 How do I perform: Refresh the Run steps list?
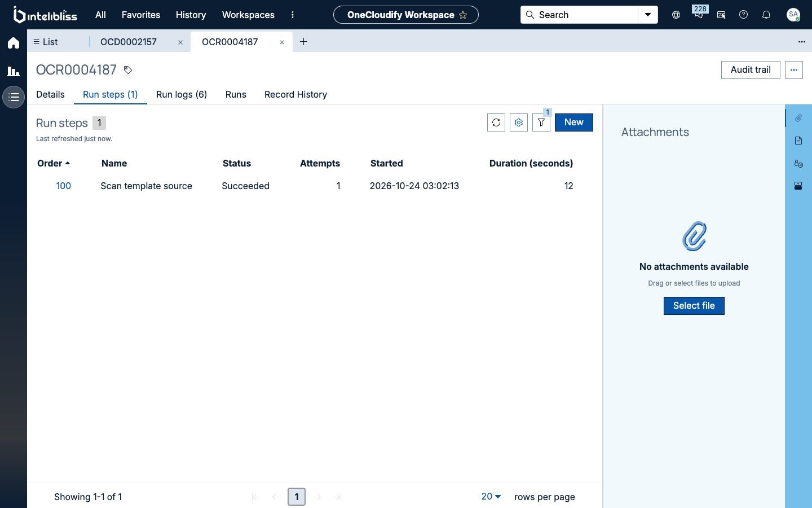[496, 122]
